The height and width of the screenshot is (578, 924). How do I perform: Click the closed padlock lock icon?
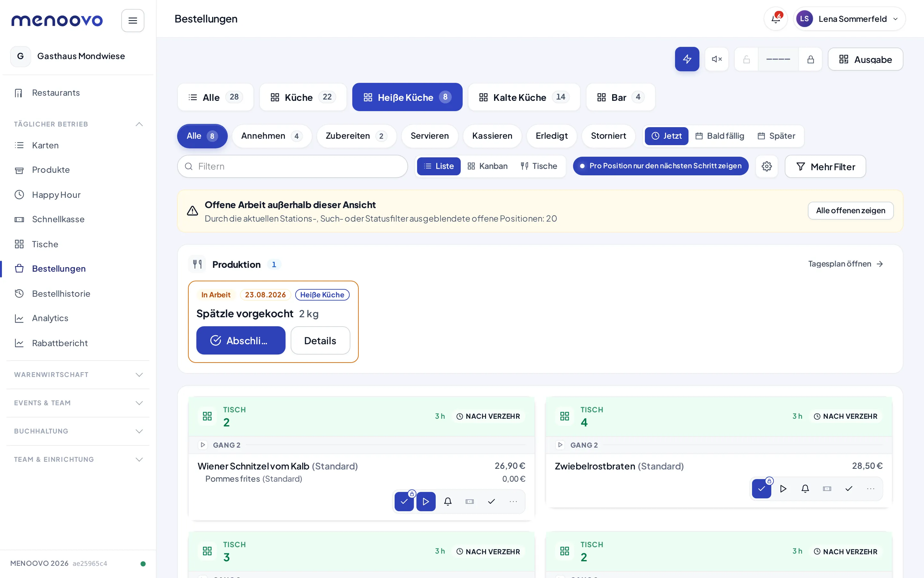pos(810,59)
